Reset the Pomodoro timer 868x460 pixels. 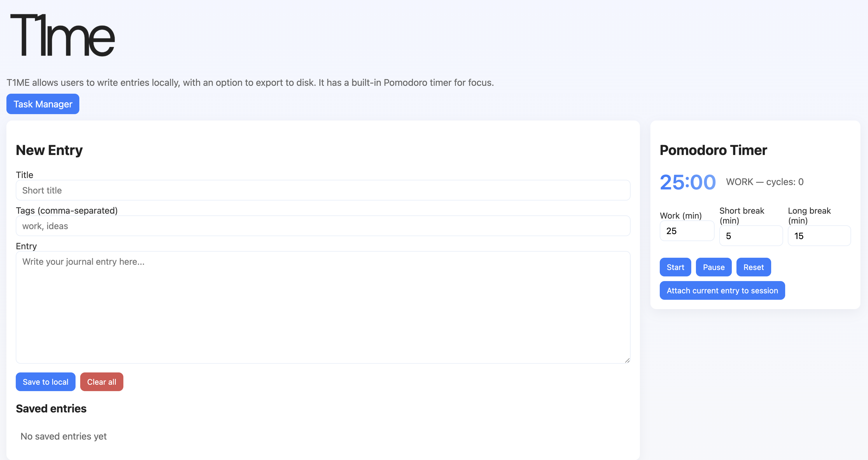click(x=753, y=267)
